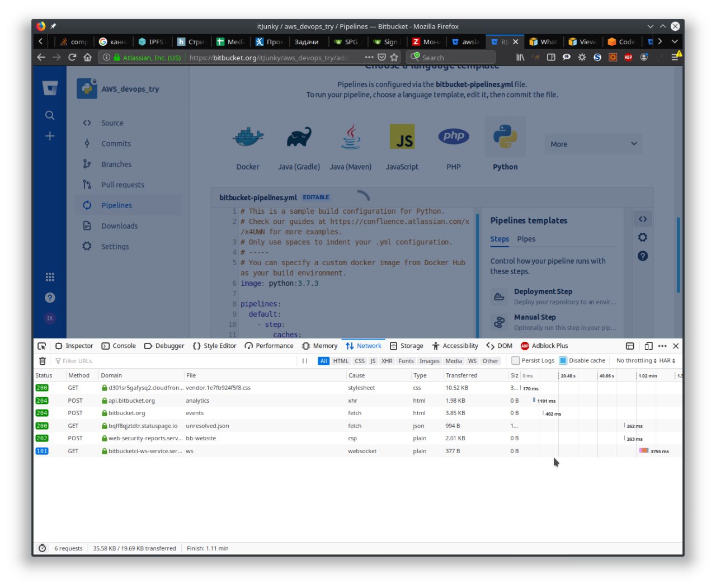This screenshot has height=588, width=716.
Task: Expand the More language templates dropdown
Action: [x=593, y=144]
